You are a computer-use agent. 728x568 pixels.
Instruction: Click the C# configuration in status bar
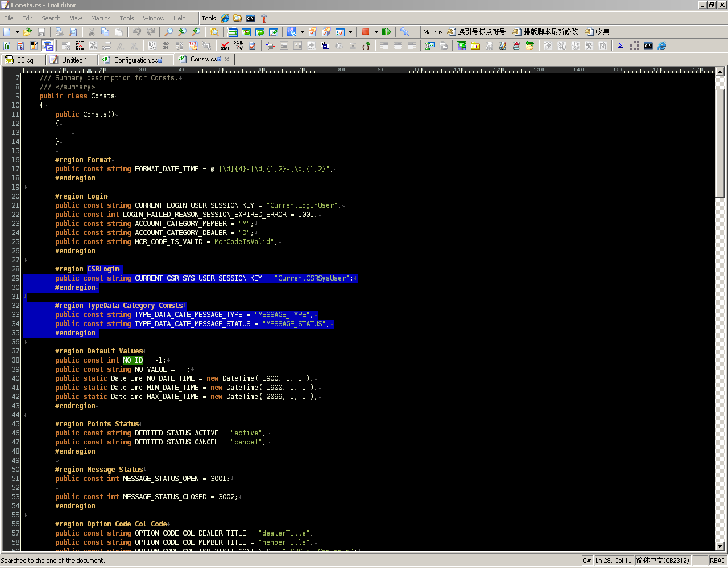pyautogui.click(x=586, y=561)
